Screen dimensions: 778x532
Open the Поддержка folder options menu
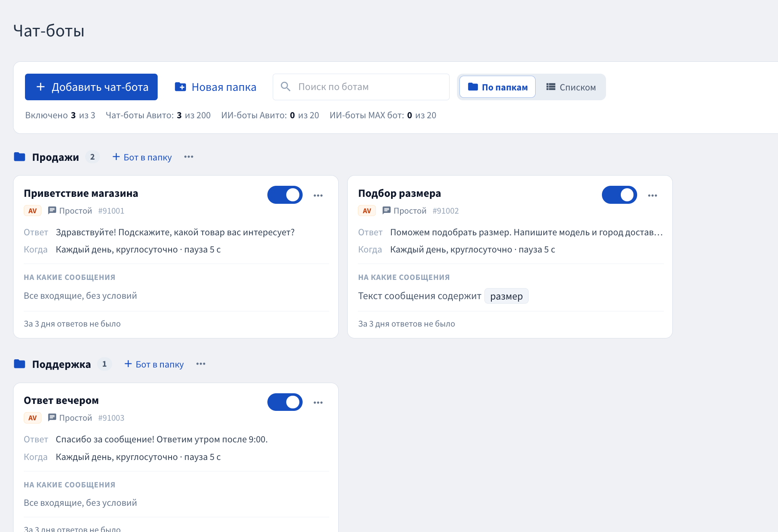[x=201, y=364]
